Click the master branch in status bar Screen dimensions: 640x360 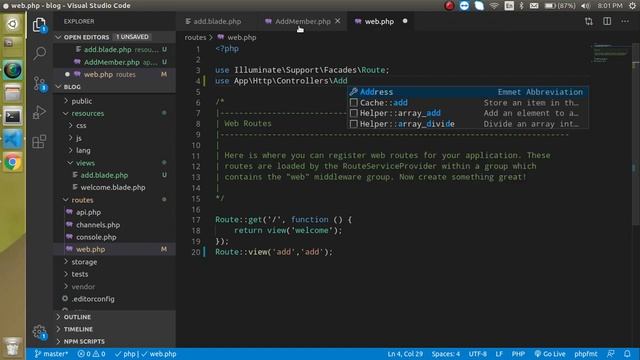51,354
